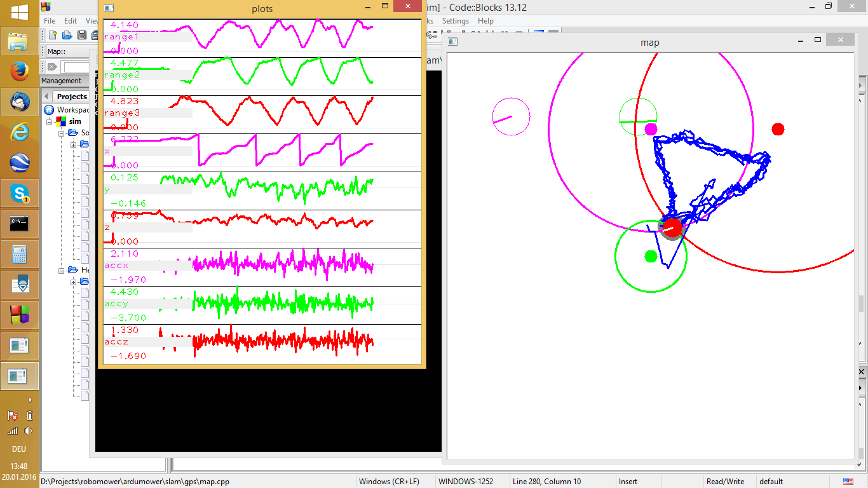The width and height of the screenshot is (868, 488).
Task: Collapse the Sources folder node
Action: pos(62,133)
